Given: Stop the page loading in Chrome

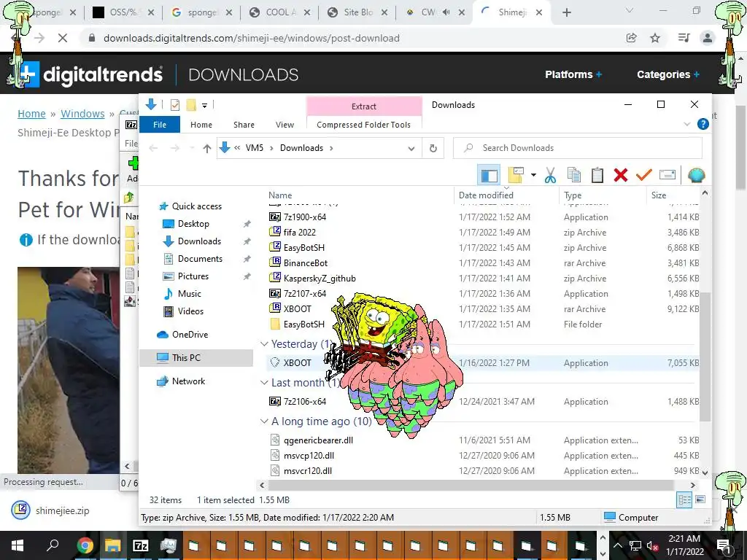Looking at the screenshot, I should tap(63, 38).
